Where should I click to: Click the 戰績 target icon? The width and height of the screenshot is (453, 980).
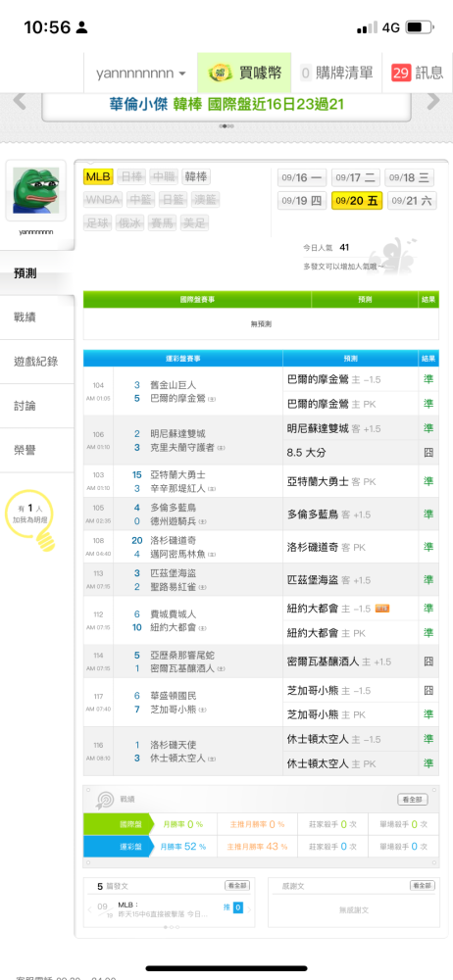coord(104,800)
